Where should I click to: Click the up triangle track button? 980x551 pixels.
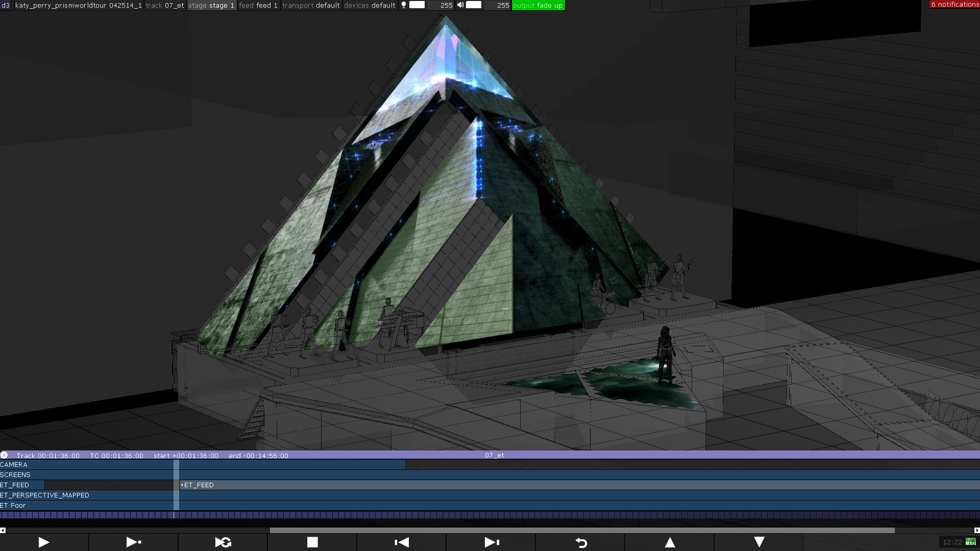coord(670,542)
